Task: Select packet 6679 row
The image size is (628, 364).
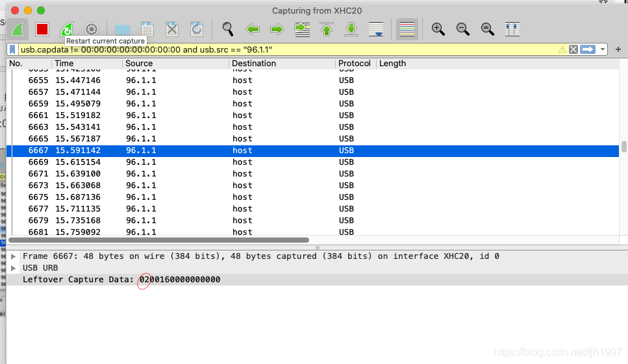Action: [x=312, y=221]
